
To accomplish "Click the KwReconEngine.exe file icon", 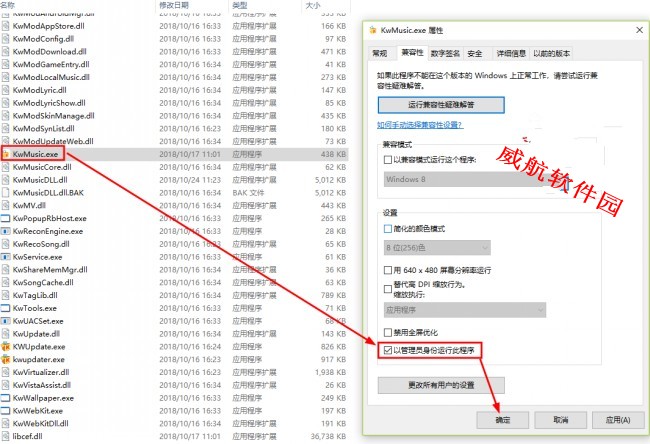I will click(5, 231).
